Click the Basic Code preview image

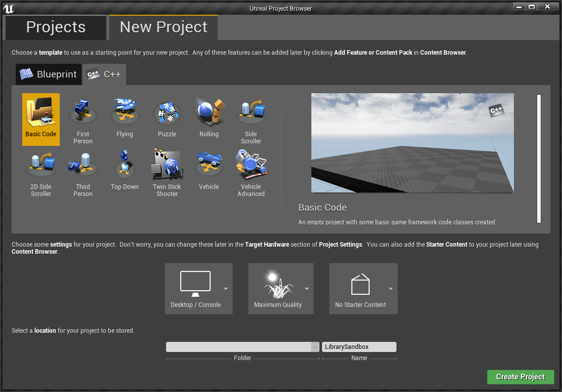tap(412, 143)
